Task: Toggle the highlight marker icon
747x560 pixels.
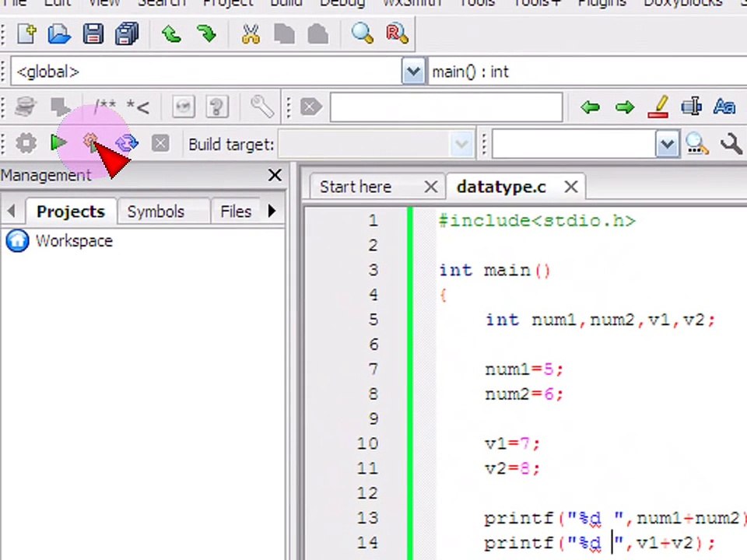Action: coord(658,107)
